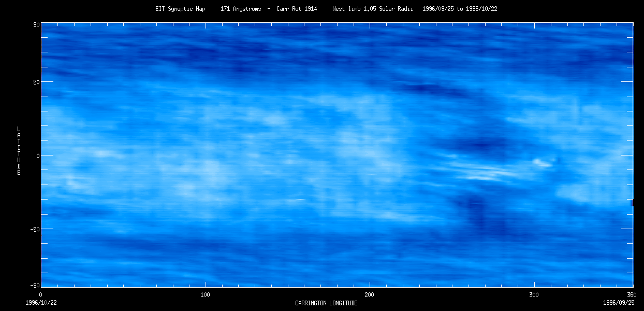
Task: Click the "0" latitude tick label
Action: (38, 155)
